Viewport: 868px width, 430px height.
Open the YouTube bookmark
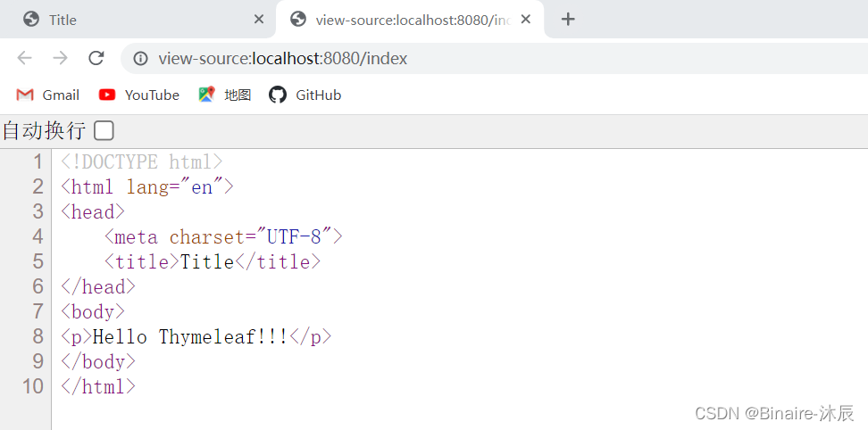pos(139,95)
